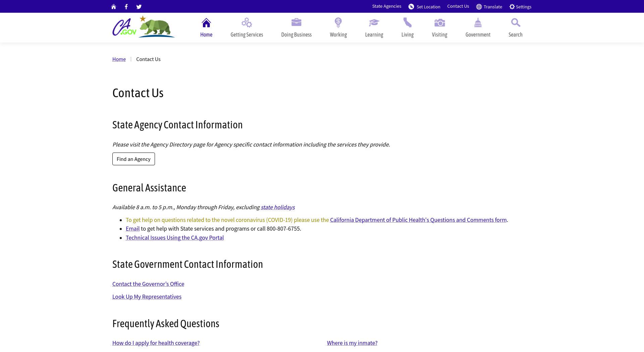The width and height of the screenshot is (644, 352).
Task: Open Public Health Questions and Comments form link
Action: click(x=418, y=220)
